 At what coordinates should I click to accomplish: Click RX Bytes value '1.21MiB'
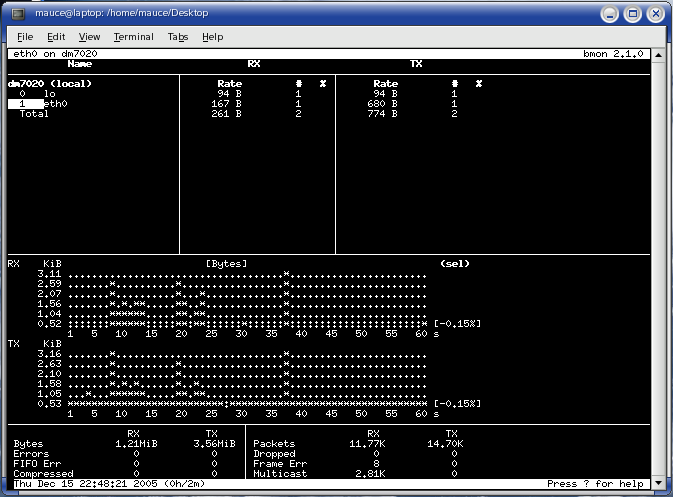(136, 444)
